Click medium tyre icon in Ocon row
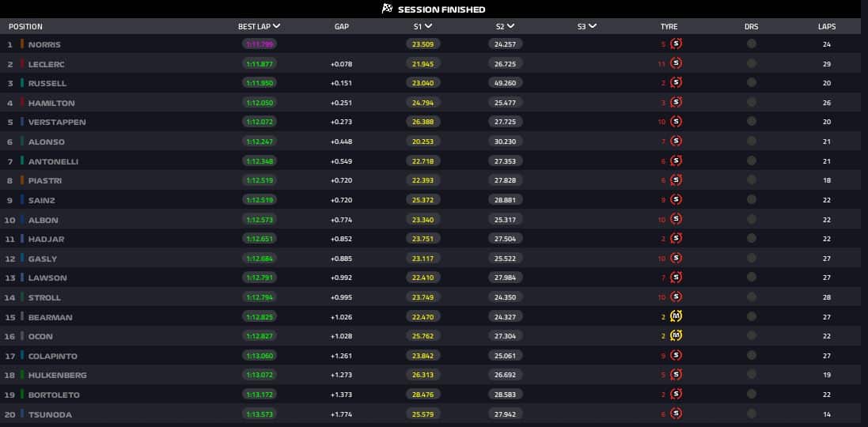 pyautogui.click(x=676, y=336)
